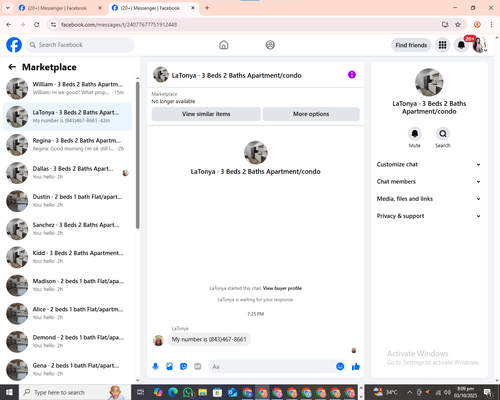Open View buyer profile link
The height and width of the screenshot is (400, 500).
(282, 288)
